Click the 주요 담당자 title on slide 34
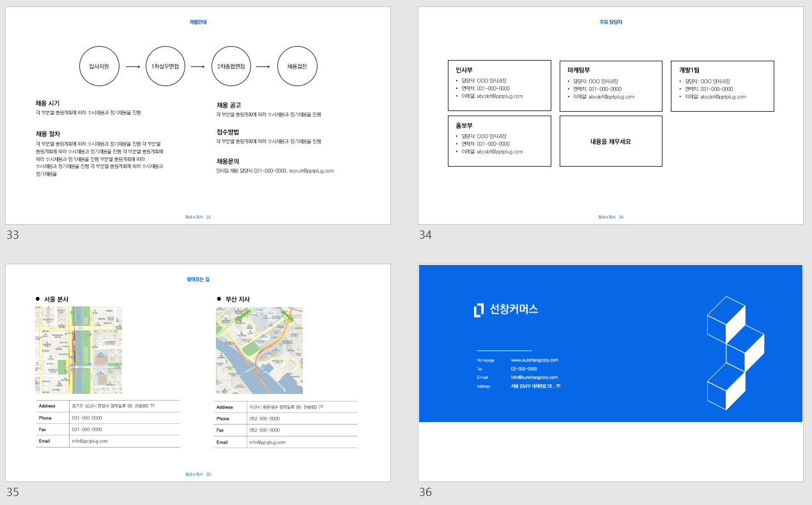812x505 pixels. [x=611, y=22]
